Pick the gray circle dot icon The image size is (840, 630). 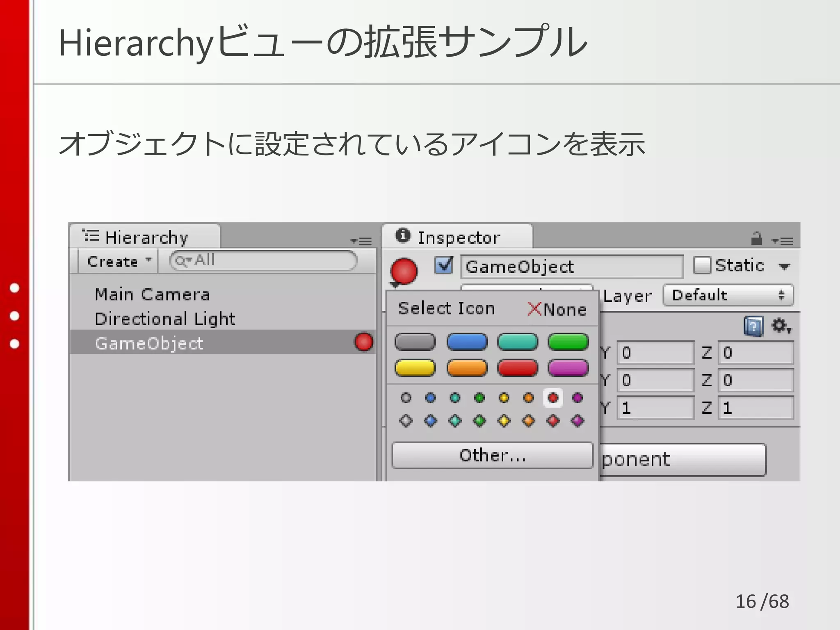[406, 397]
